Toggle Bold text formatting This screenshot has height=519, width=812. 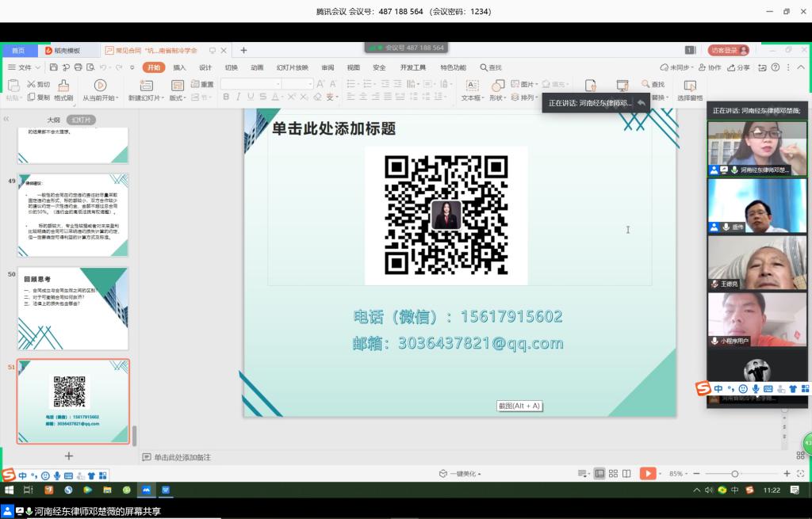(226, 97)
